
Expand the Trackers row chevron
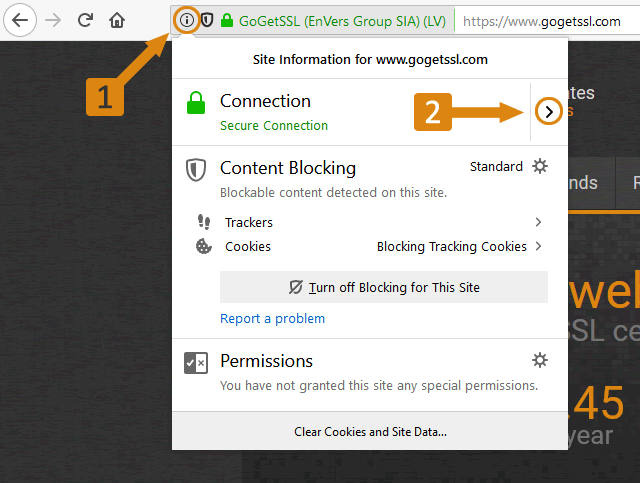coord(538,222)
